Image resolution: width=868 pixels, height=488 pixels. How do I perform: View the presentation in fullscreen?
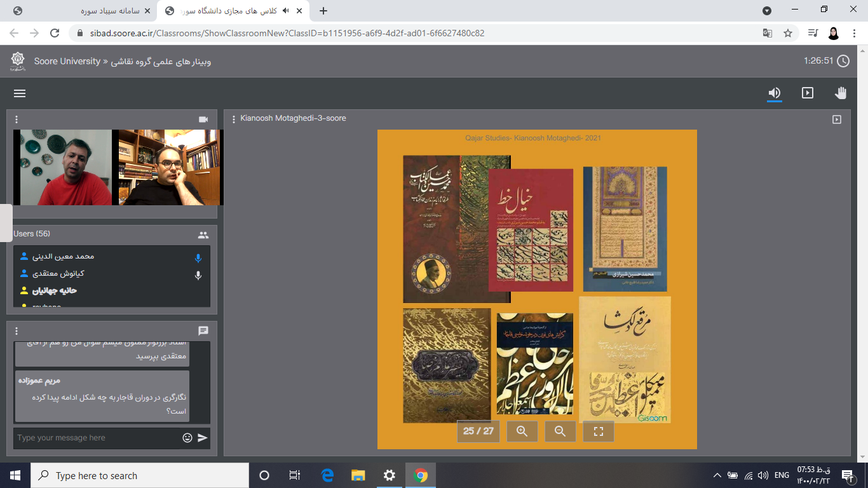click(x=599, y=431)
